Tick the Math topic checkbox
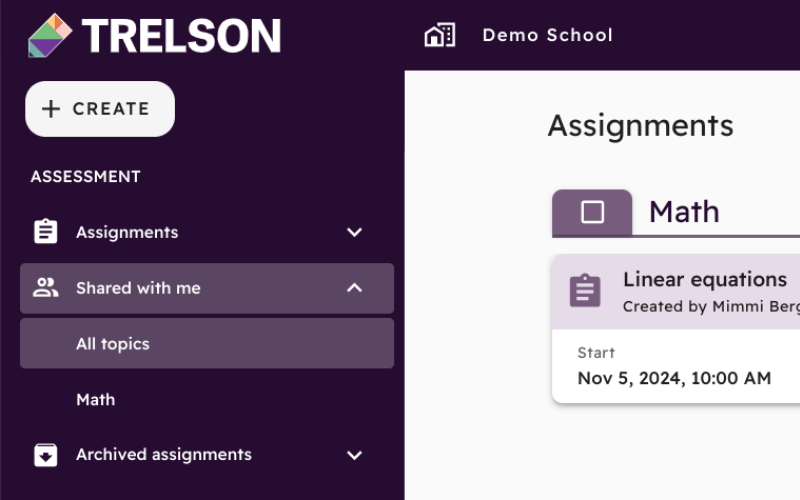 coord(592,212)
